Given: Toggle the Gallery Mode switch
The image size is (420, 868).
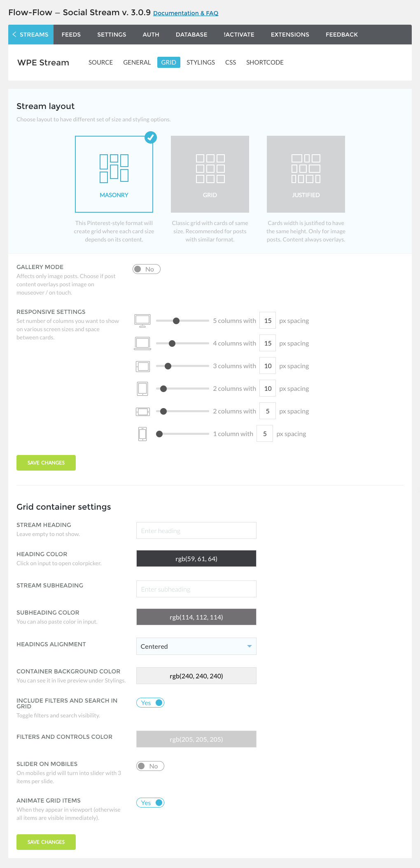Looking at the screenshot, I should pos(147,269).
